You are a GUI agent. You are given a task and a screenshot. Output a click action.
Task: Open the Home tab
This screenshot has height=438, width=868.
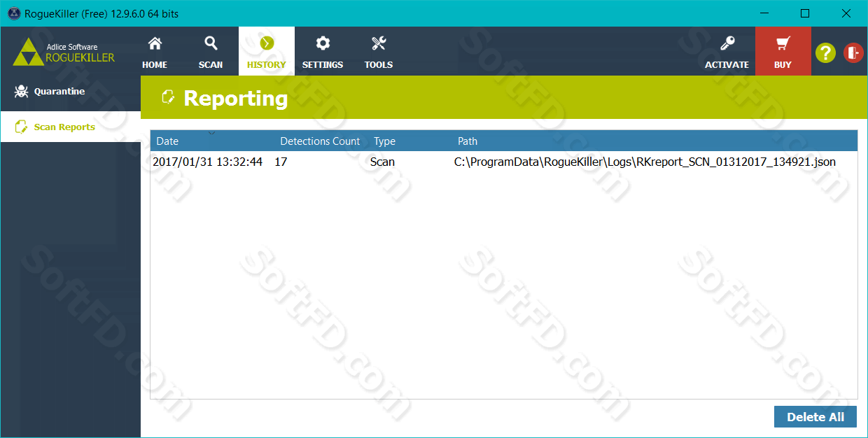pos(155,51)
